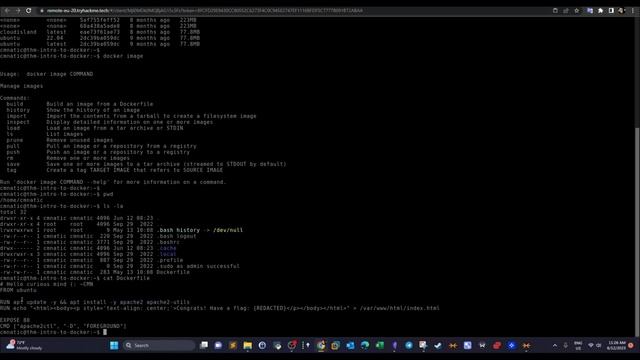Image resolution: width=640 pixels, height=360 pixels.
Task: Click the '.local' directory name
Action: [x=167, y=254]
